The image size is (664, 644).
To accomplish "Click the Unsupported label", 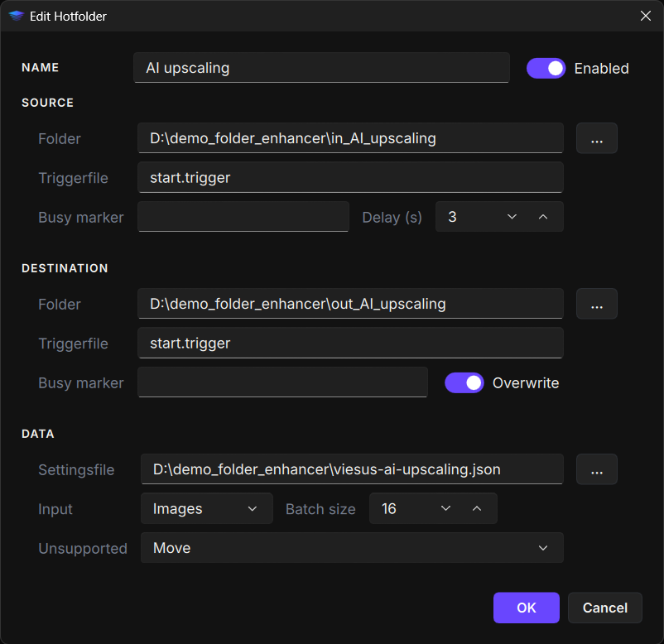I will [83, 549].
